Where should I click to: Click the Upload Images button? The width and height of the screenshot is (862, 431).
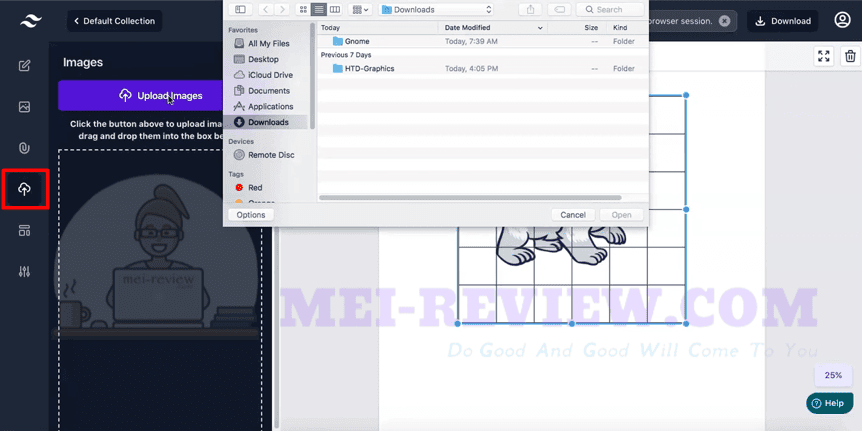click(x=141, y=96)
